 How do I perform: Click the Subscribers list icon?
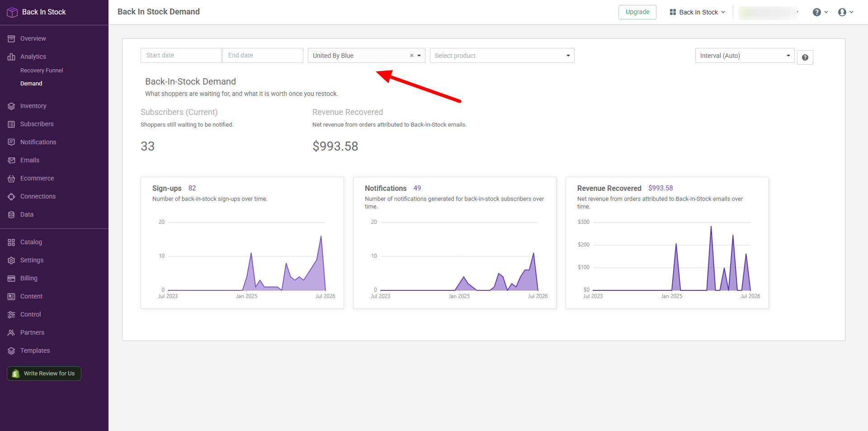coord(11,124)
